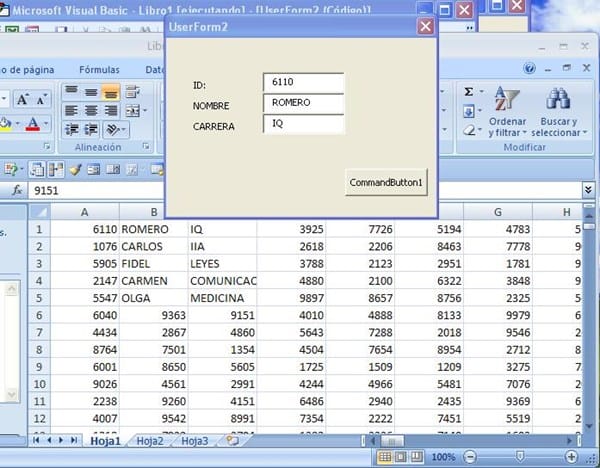600x468 pixels.
Task: Click the text orientation icon
Action: (112, 129)
